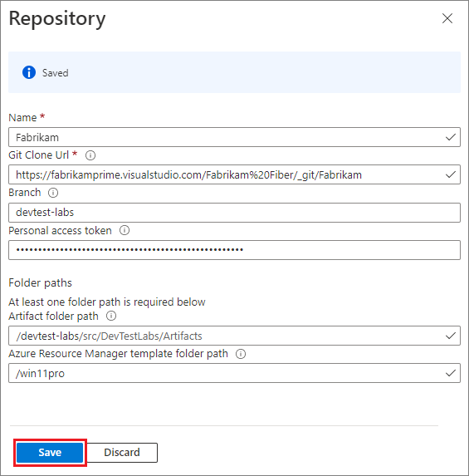Viewport: 469px width, 476px height.
Task: Click the ARM template folder path input
Action: pos(234,373)
